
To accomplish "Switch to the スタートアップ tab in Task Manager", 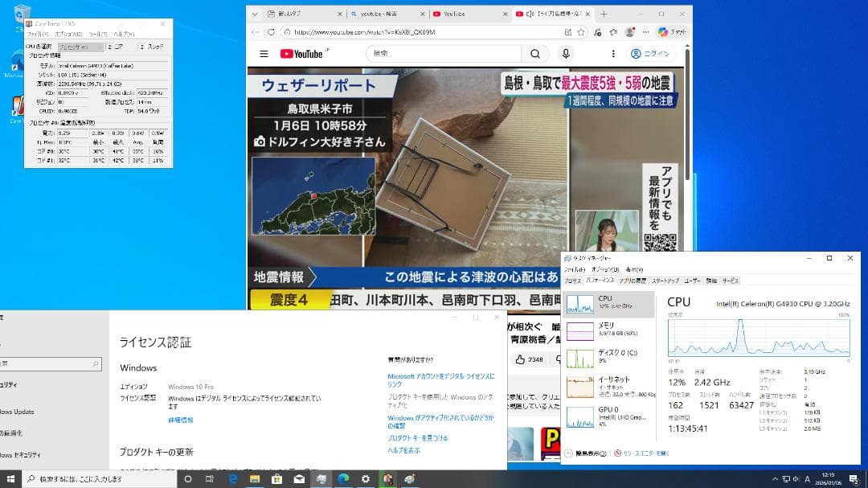I will pyautogui.click(x=665, y=281).
